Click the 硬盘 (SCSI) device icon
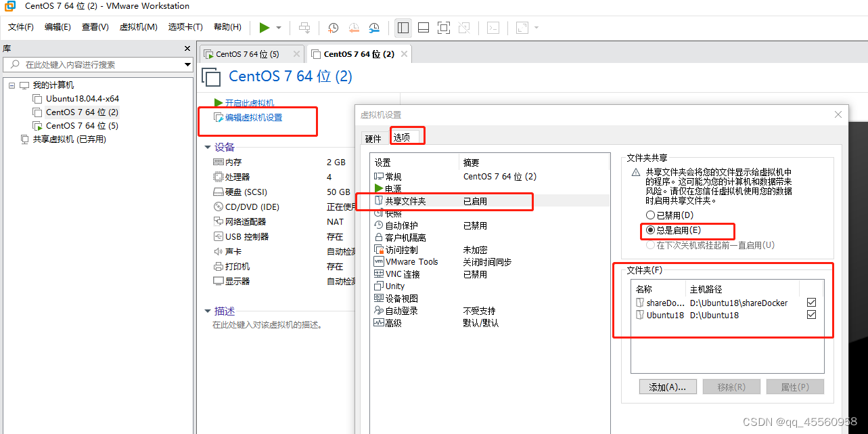The width and height of the screenshot is (868, 434). pos(219,192)
